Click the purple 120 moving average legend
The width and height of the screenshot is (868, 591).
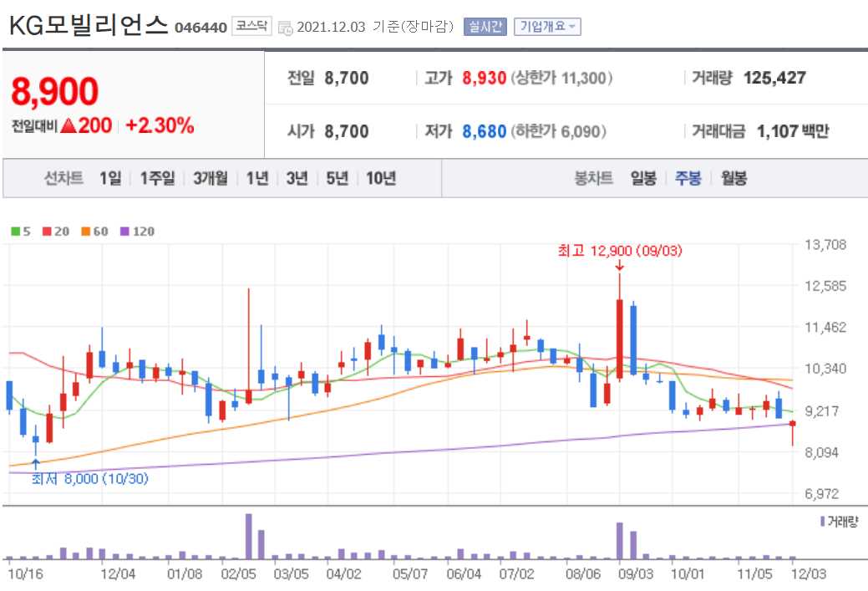coord(137,232)
